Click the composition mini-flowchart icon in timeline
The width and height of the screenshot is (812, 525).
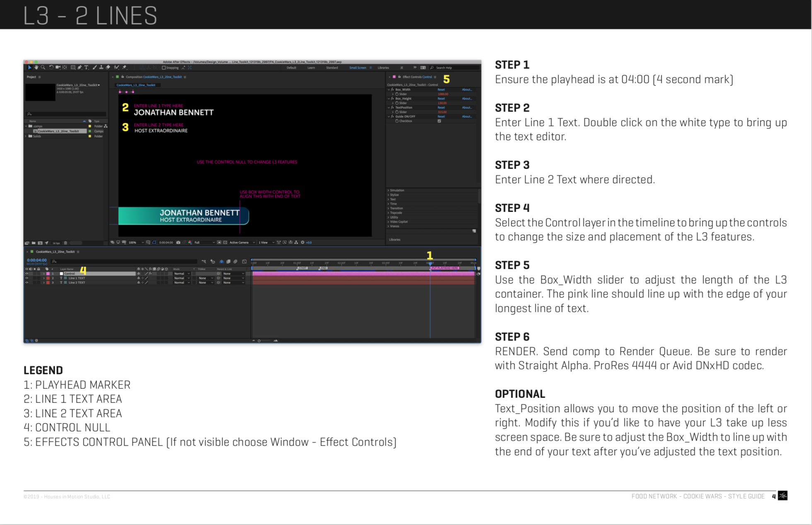pos(204,261)
